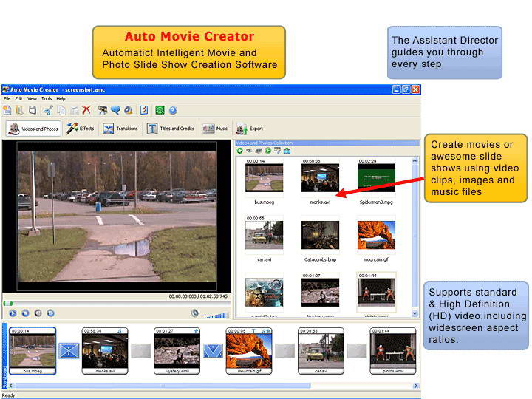Viewport: 532px width, 399px height.
Task: Click the blue import icon in Collection panel
Action: [287, 151]
